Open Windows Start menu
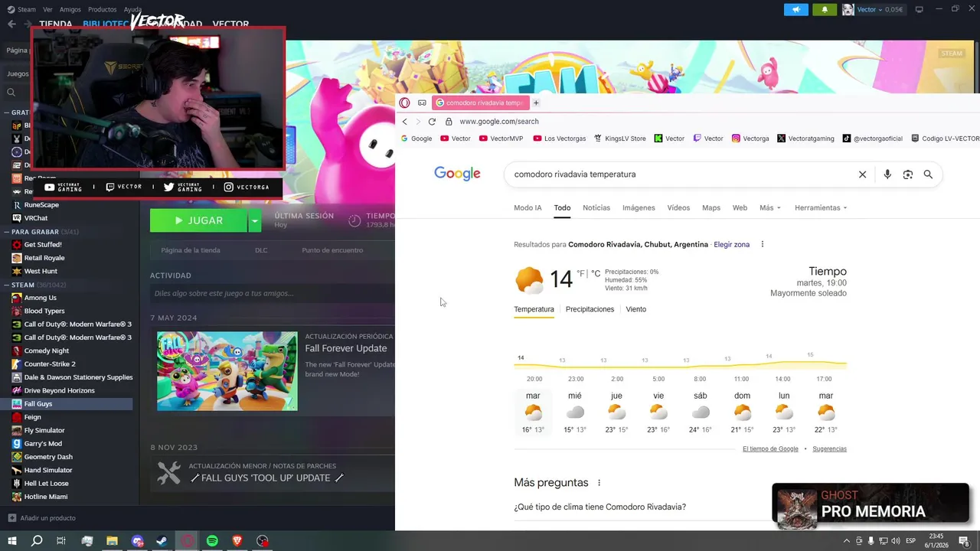 tap(12, 541)
